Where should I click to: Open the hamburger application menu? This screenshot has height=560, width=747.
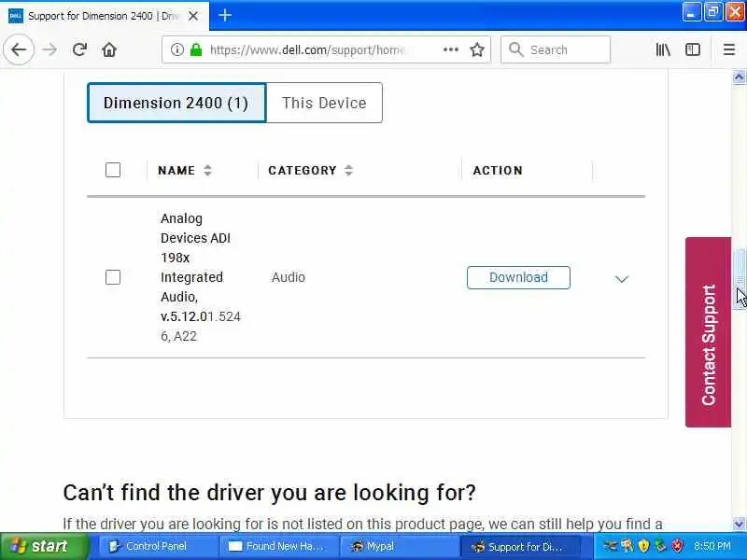[729, 49]
